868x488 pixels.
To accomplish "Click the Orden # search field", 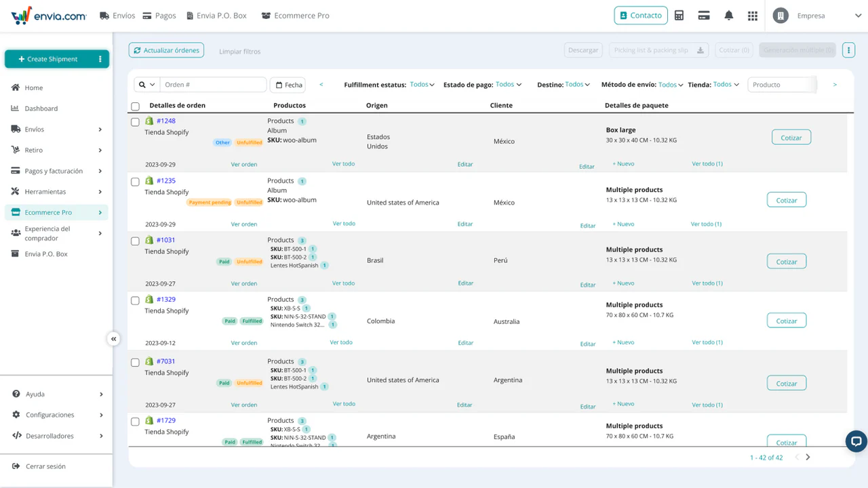I will 214,85.
